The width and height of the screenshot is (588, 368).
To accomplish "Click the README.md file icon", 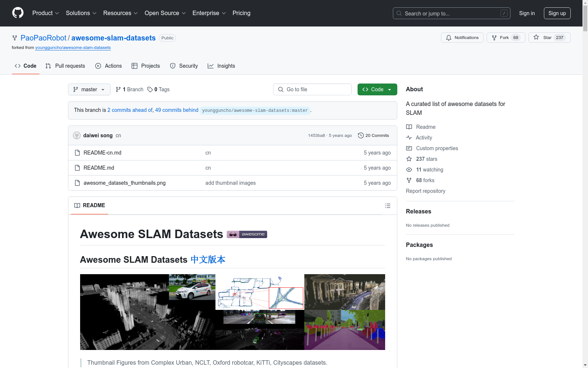I will pos(77,168).
